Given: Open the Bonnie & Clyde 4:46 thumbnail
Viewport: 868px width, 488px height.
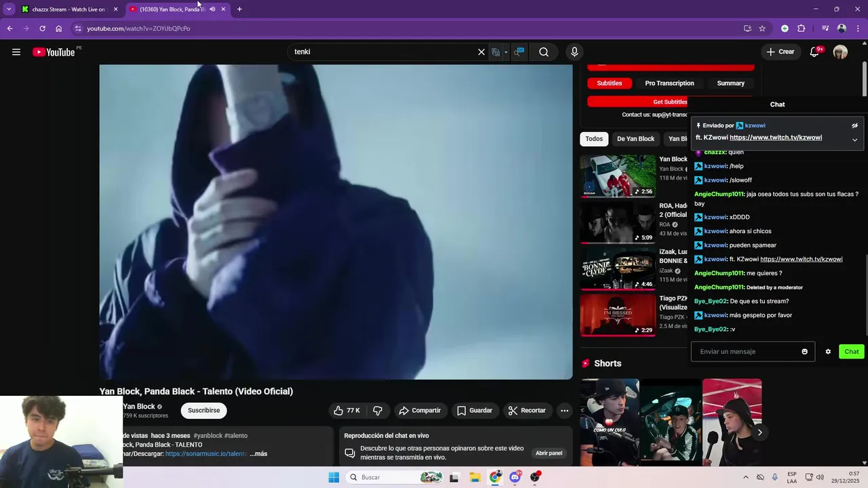Looking at the screenshot, I should (618, 268).
